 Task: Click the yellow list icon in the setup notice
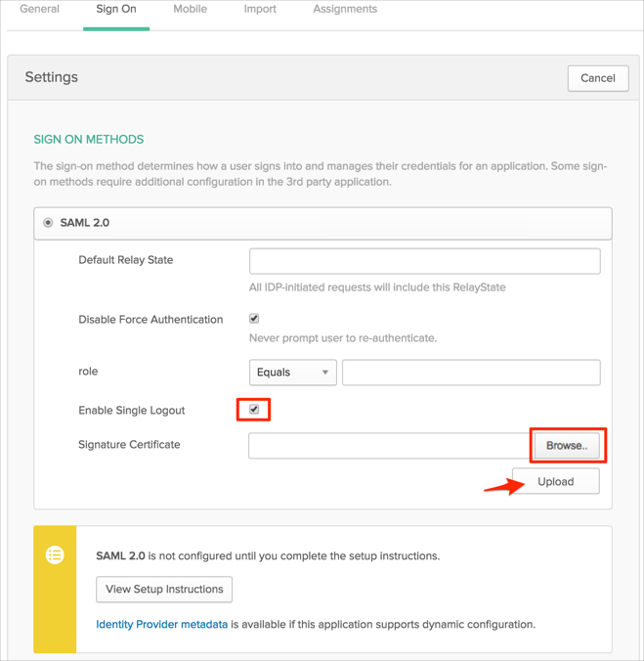coord(55,554)
